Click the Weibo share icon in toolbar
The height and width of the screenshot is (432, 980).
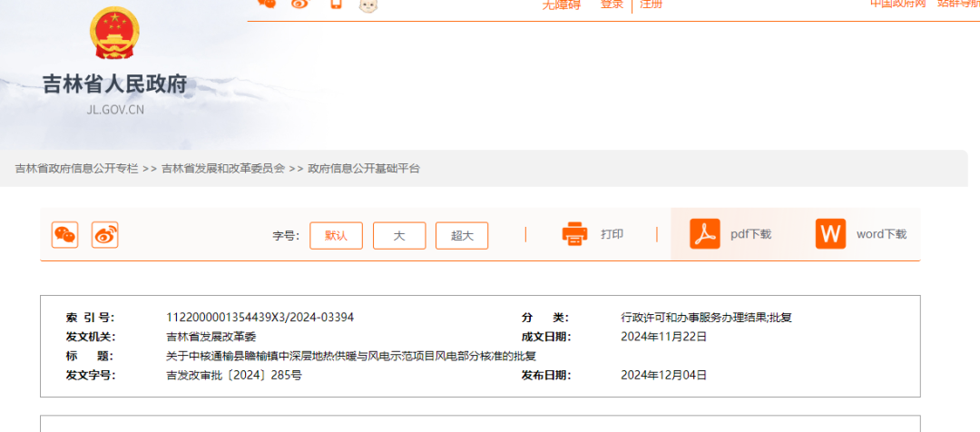pyautogui.click(x=105, y=235)
